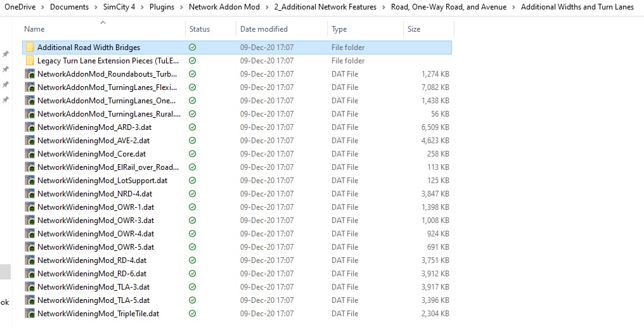Jump to SimCity 4 breadcrumb folder
The image size is (644, 327).
coord(119,7)
